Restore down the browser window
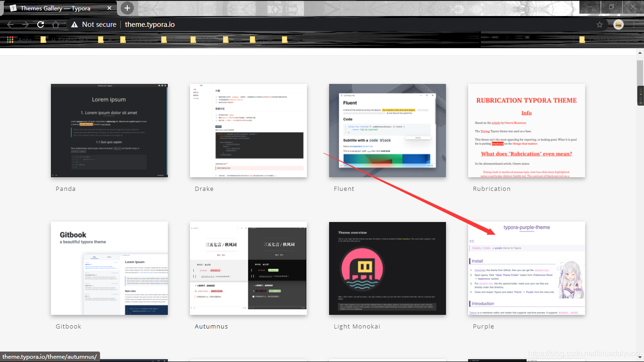The width and height of the screenshot is (644, 362). 611,7
